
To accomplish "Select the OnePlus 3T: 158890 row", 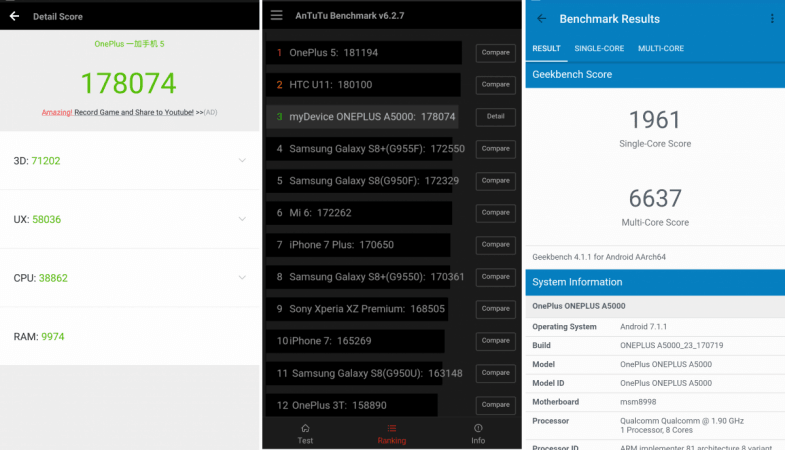I will (x=352, y=405).
